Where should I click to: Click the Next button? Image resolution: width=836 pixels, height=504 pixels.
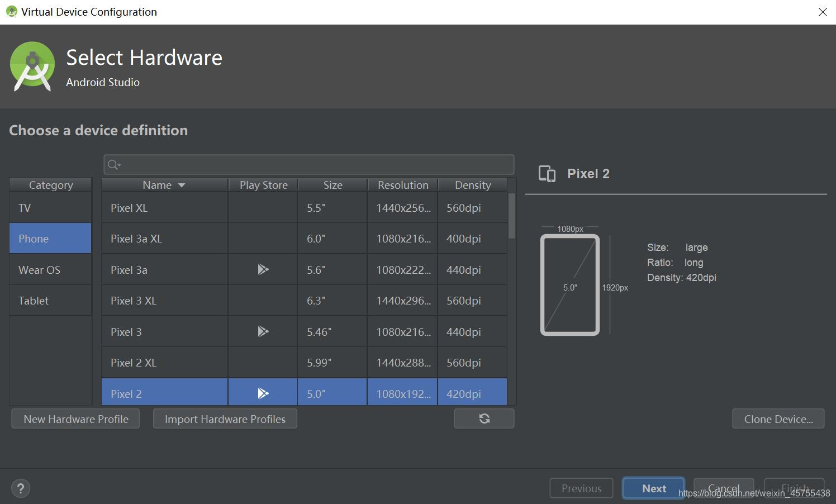[654, 488]
